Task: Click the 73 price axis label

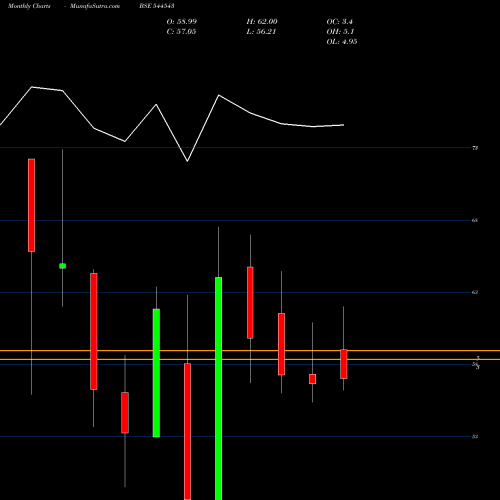Action: (475, 148)
